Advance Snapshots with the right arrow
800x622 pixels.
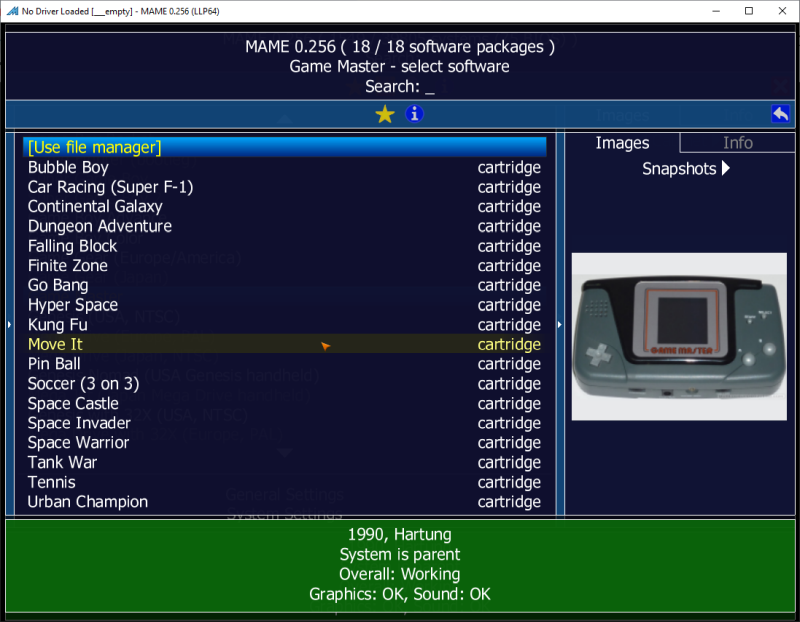pyautogui.click(x=726, y=168)
